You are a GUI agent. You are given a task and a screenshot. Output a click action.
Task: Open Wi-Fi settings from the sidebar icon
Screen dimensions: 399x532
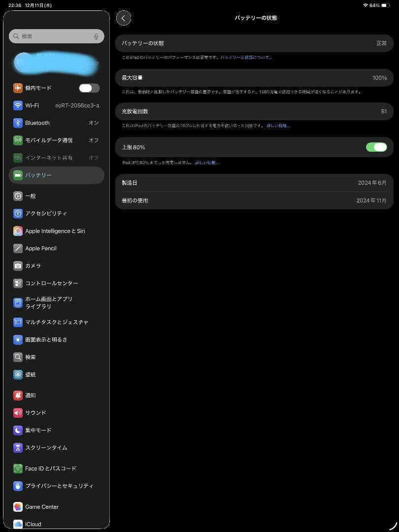click(18, 105)
